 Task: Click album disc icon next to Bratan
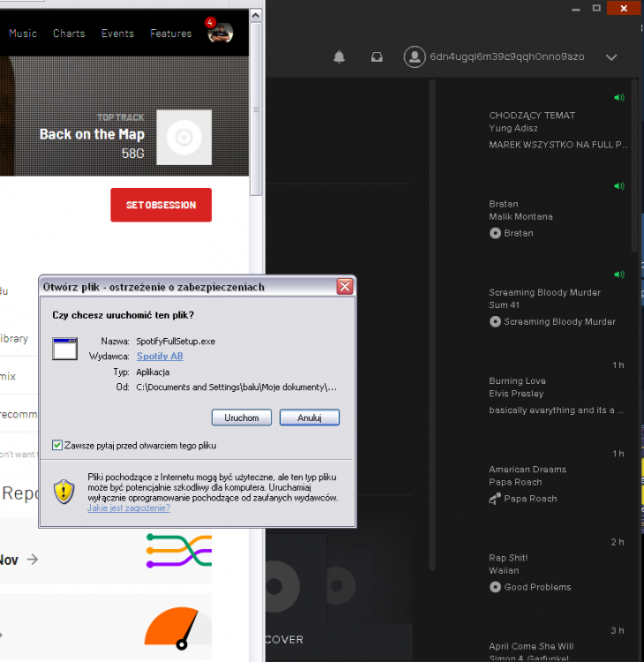pos(495,233)
